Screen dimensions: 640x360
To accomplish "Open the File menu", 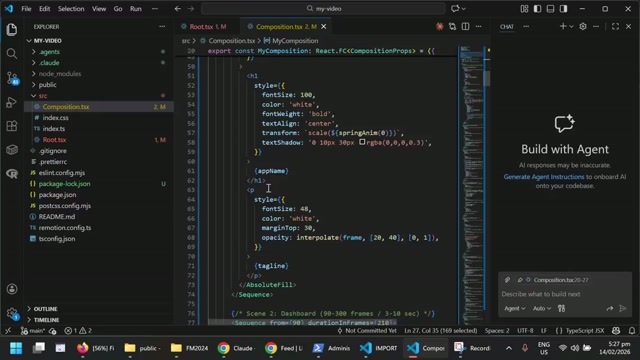I will 26,9.
